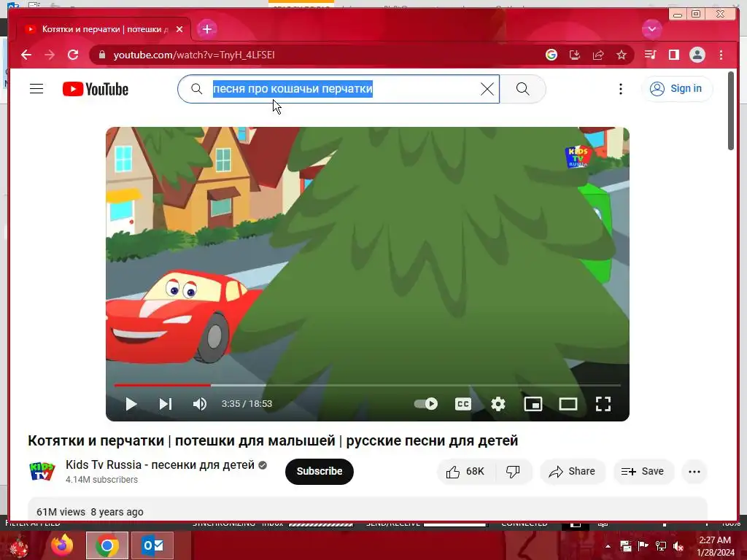Click the muted speaker tray icon

[678, 546]
